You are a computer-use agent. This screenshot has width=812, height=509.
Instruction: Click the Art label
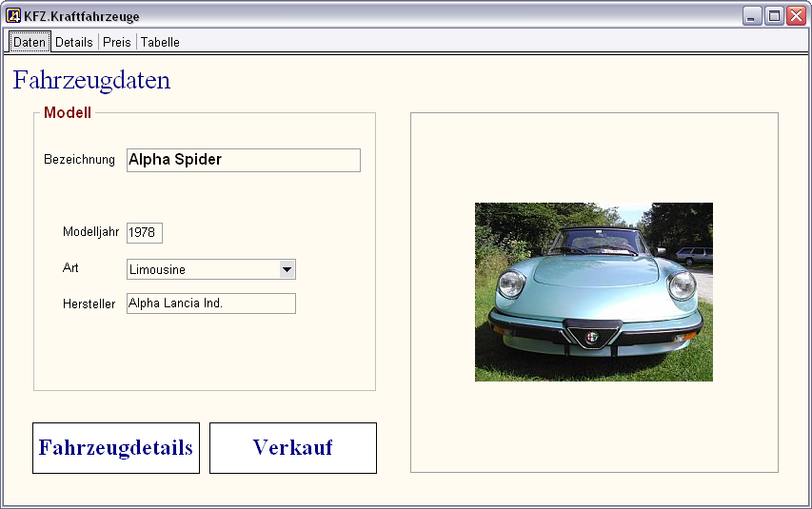tap(70, 267)
